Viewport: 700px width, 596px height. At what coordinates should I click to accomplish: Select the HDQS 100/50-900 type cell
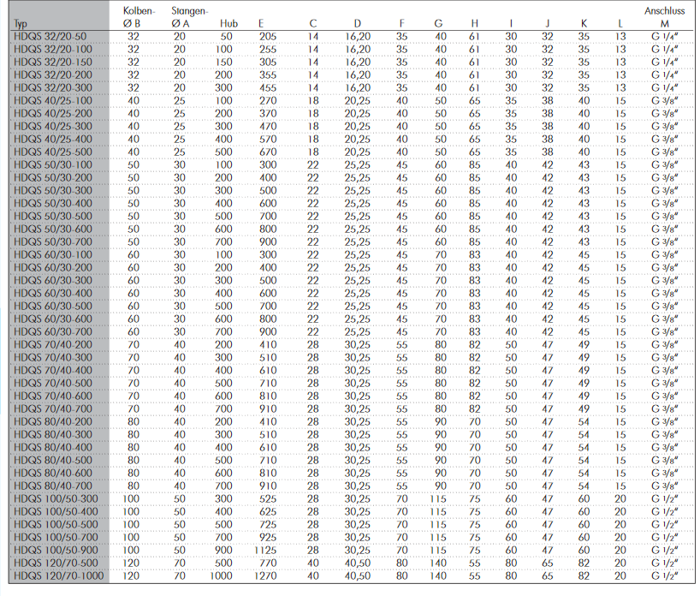coord(56,549)
